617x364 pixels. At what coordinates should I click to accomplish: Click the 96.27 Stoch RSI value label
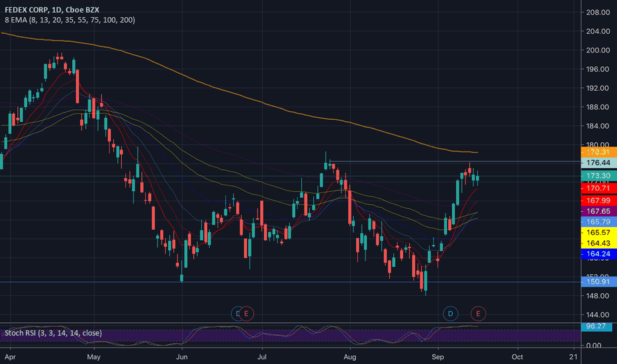pyautogui.click(x=596, y=326)
